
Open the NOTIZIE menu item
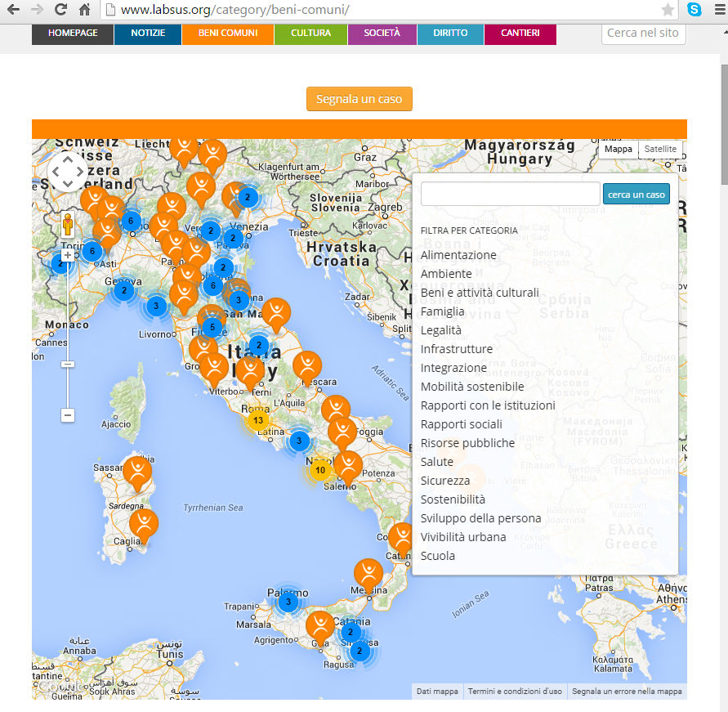tap(148, 34)
